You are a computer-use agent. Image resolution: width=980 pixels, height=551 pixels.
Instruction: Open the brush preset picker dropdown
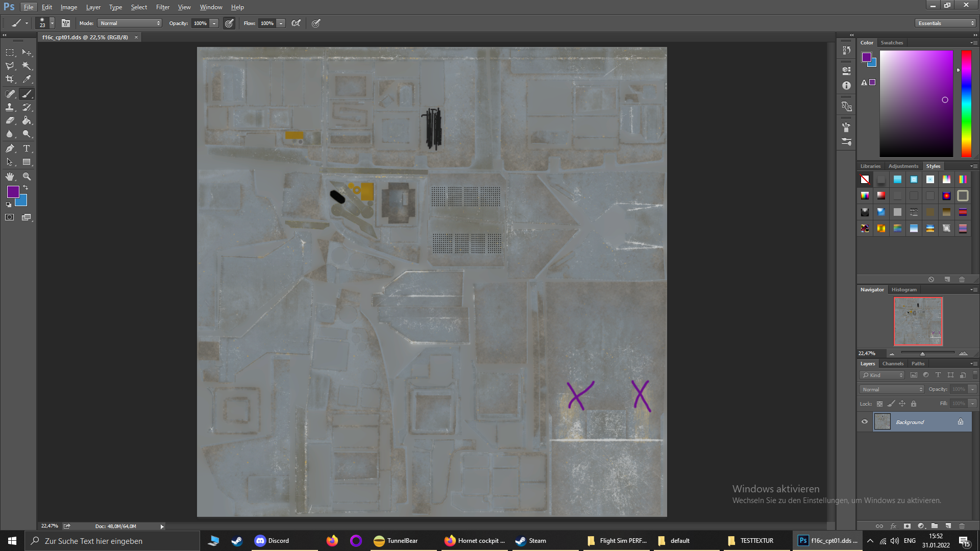[x=52, y=23]
